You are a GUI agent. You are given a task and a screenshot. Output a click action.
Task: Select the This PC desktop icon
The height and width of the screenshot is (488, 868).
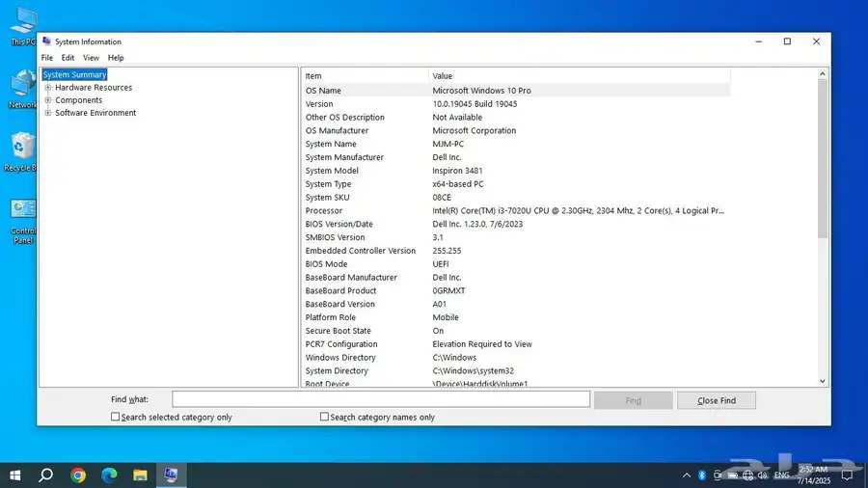coord(23,26)
